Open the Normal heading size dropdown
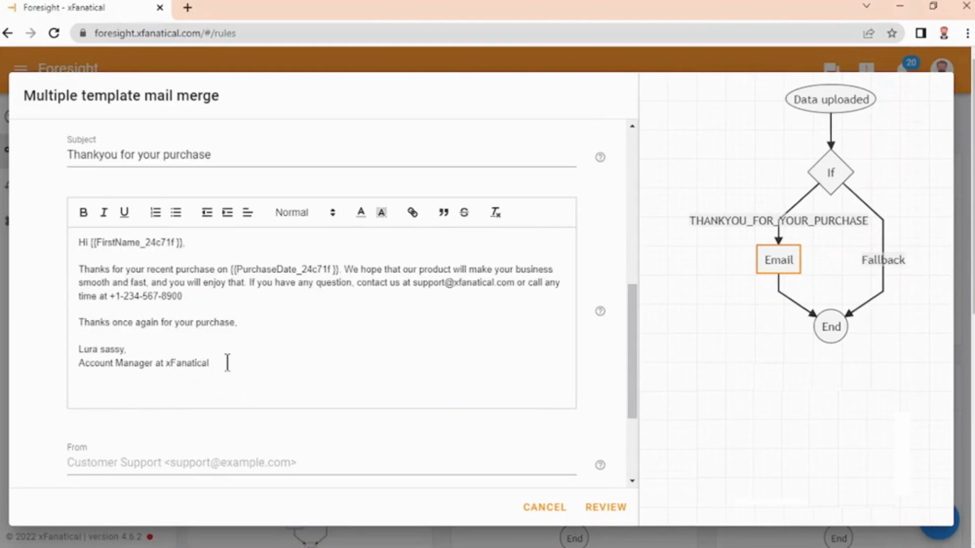 (305, 212)
